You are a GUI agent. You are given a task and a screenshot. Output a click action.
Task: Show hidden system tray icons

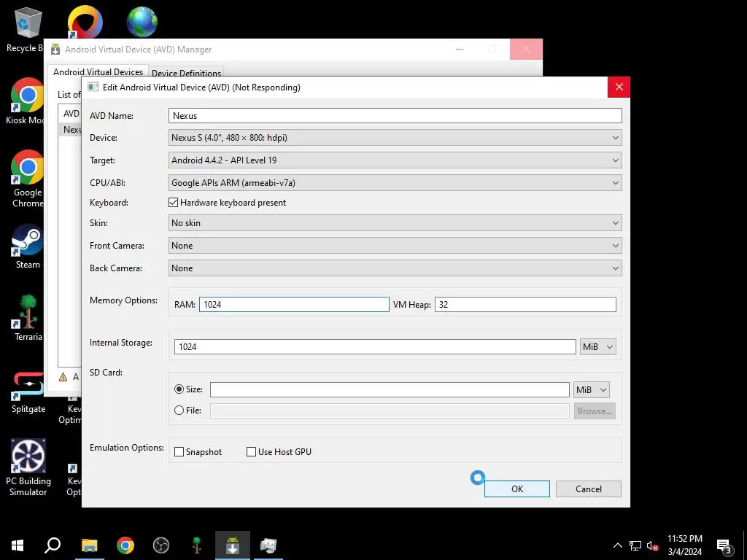click(617, 545)
